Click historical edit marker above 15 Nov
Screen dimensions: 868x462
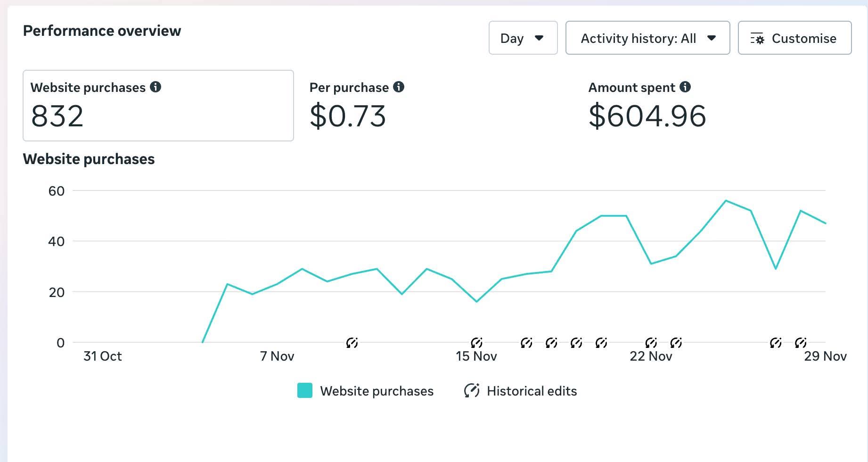[476, 343]
